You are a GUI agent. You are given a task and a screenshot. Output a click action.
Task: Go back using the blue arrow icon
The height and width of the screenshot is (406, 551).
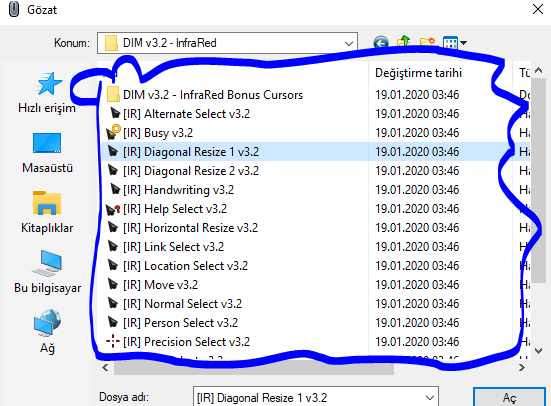(x=381, y=43)
